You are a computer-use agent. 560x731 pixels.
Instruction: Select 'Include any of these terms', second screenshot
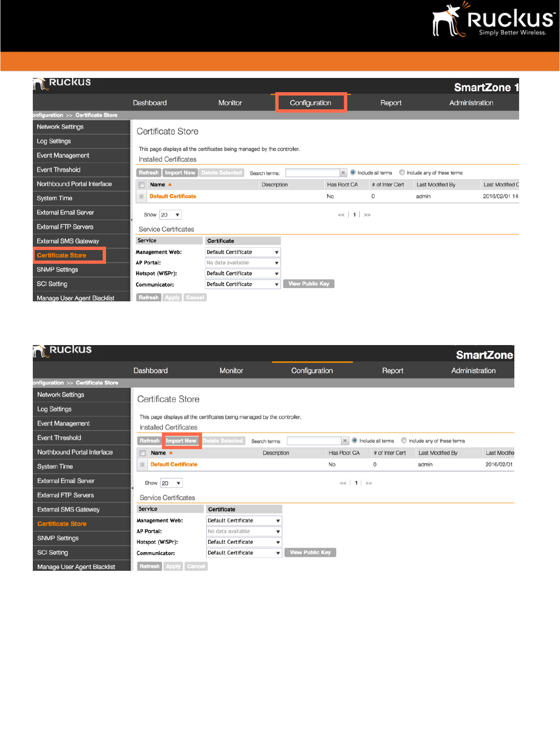tap(404, 441)
